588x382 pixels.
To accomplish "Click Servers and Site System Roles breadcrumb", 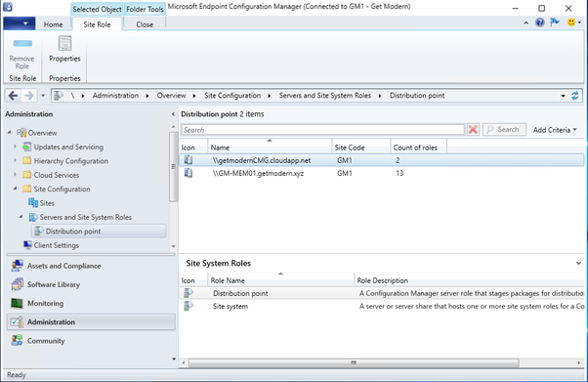I will [325, 96].
